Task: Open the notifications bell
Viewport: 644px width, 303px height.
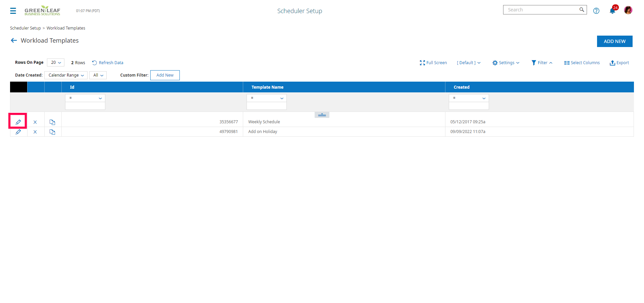Action: [612, 11]
